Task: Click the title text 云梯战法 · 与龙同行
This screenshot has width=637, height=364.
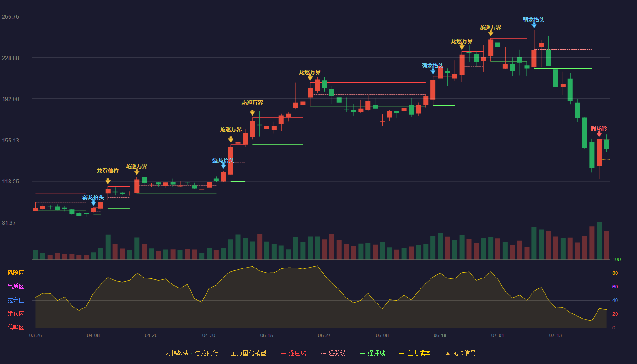Action: pyautogui.click(x=192, y=353)
